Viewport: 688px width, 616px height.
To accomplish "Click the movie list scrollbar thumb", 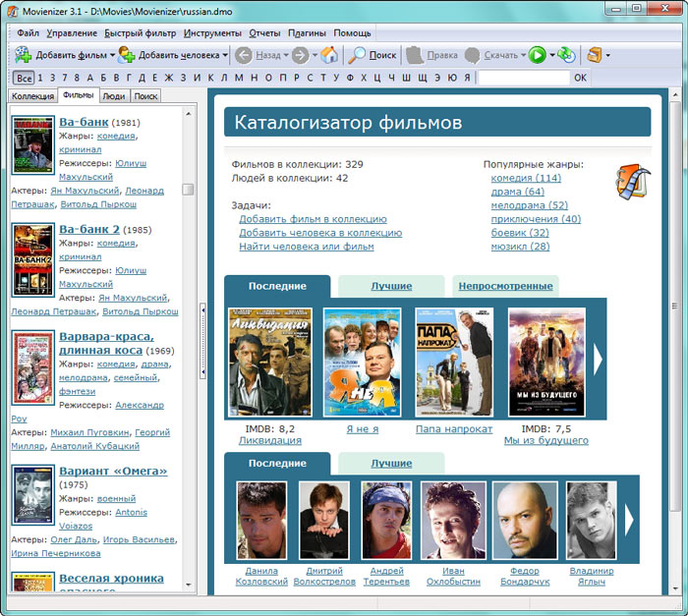I will pyautogui.click(x=188, y=189).
